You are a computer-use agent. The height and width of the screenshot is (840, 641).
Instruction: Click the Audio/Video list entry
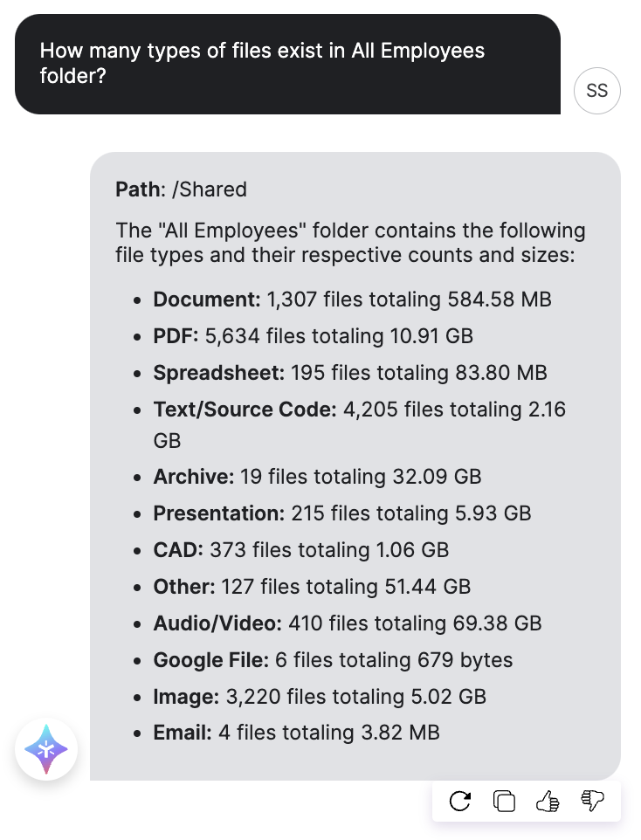[348, 623]
